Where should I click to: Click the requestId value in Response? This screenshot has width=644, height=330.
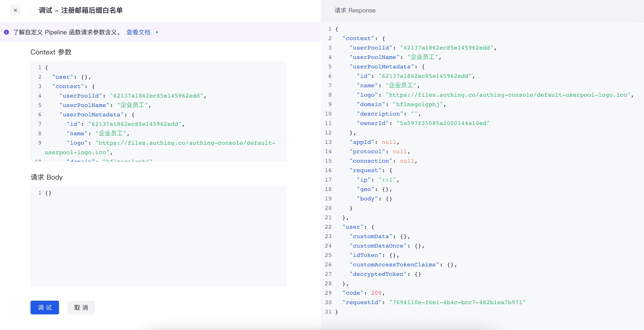pos(457,302)
